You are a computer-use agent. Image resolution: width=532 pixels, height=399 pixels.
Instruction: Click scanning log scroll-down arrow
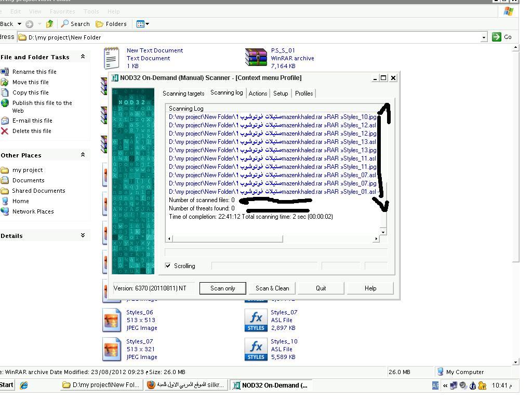coord(383,232)
